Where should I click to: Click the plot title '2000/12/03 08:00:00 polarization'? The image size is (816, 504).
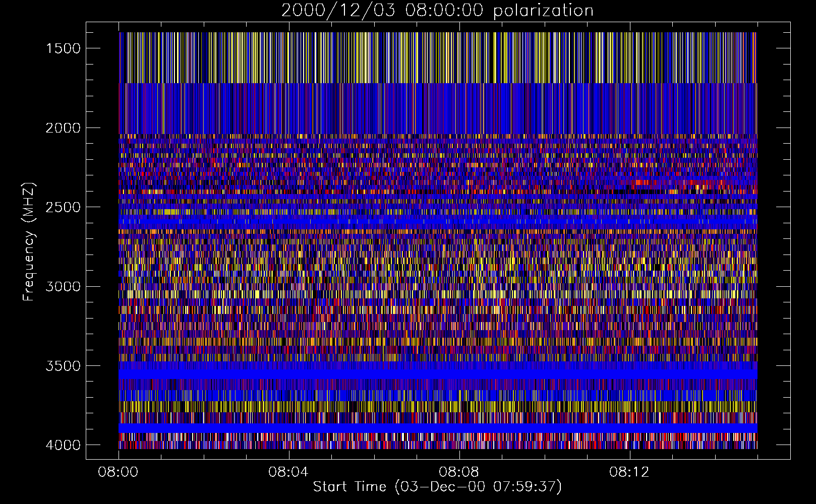click(x=437, y=11)
